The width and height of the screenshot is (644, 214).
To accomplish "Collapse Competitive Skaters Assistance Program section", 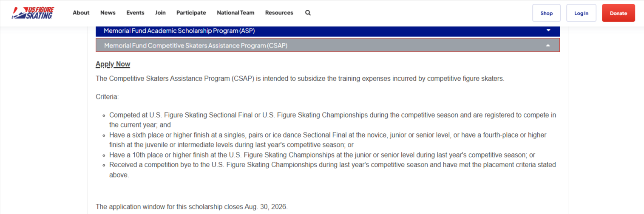I will (328, 45).
